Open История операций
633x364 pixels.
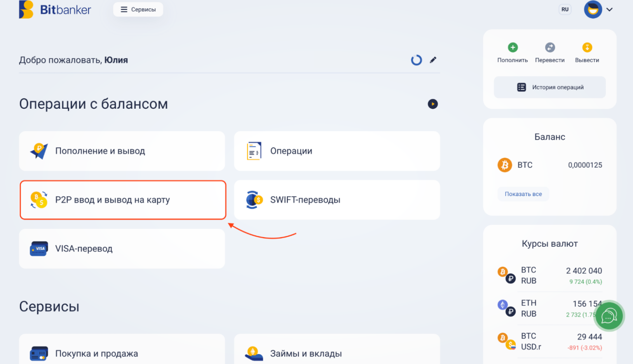(550, 87)
